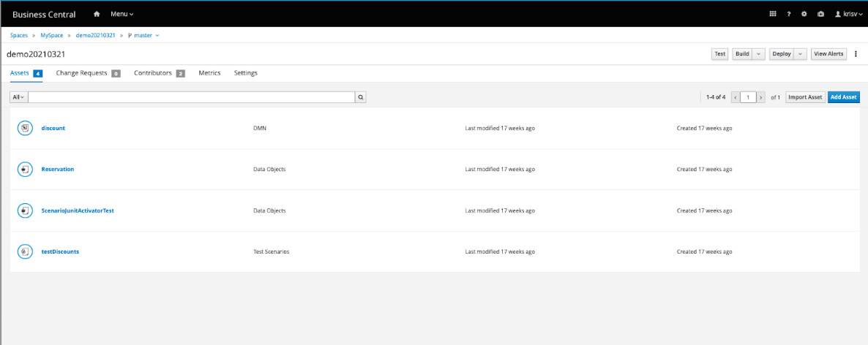Screen dimensions: 868x345
Task: Click the discount DMN asset icon
Action: (25, 128)
